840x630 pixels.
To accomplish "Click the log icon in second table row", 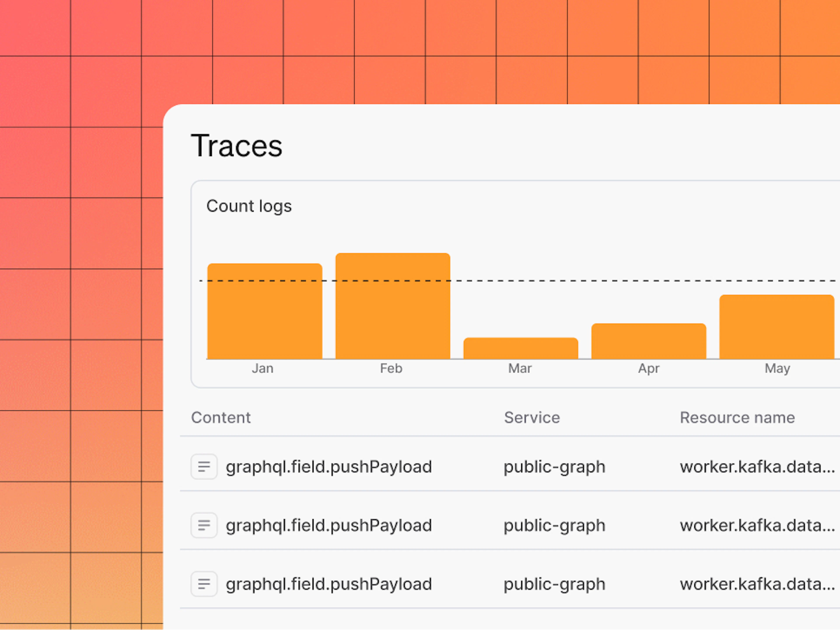I will click(x=204, y=525).
